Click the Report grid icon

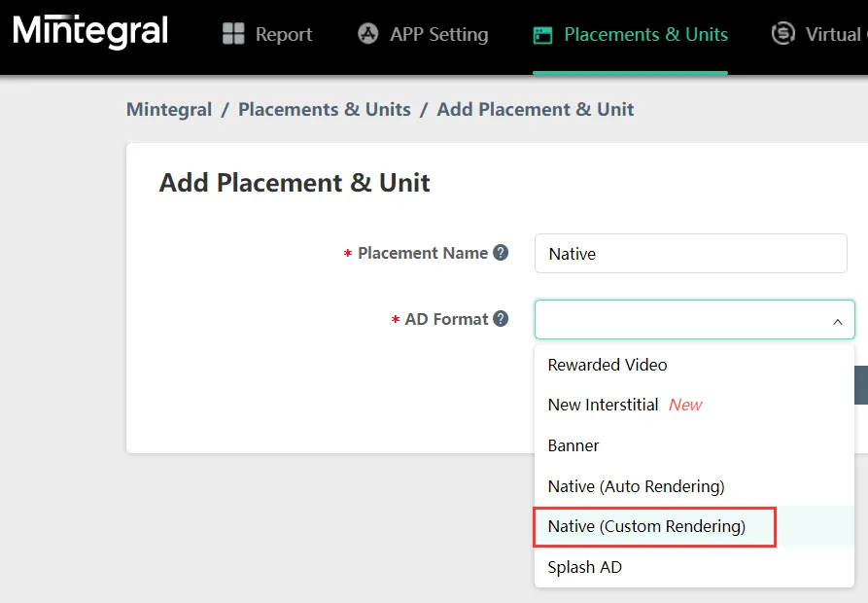233,33
